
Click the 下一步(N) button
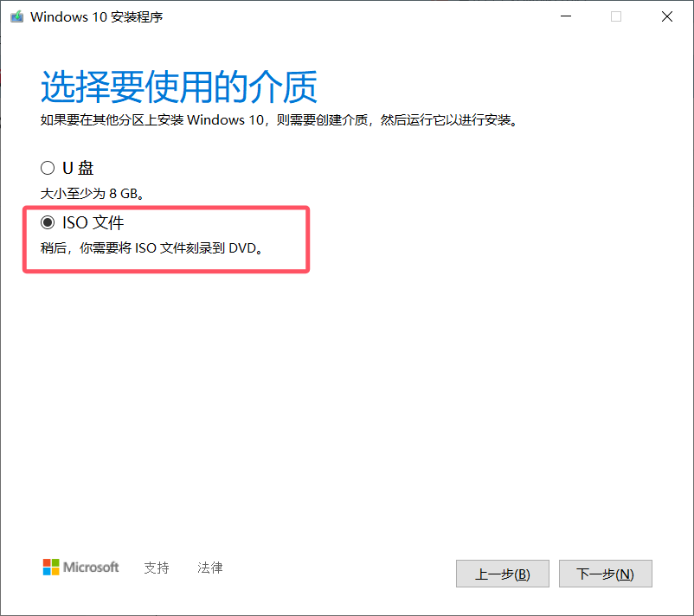coord(605,574)
